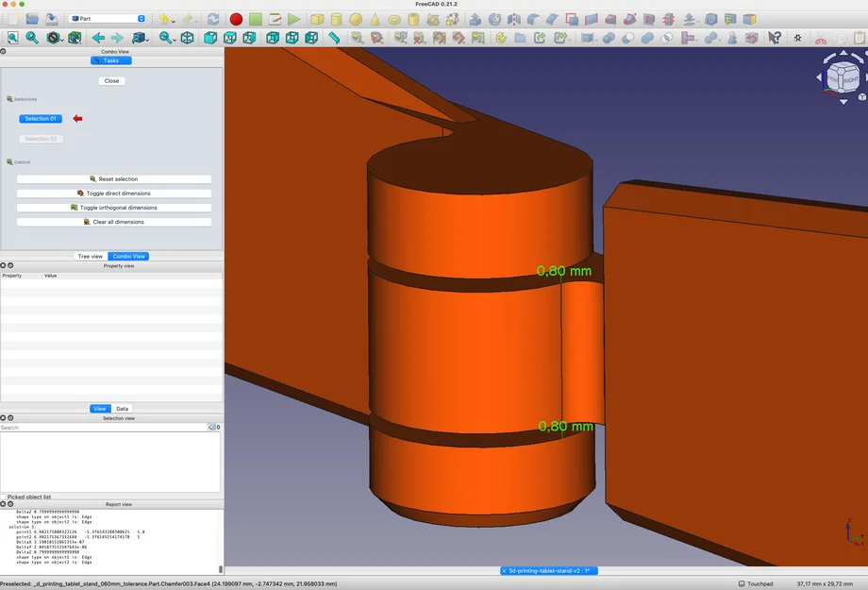
Task: Switch to the Tree view tab
Action: coord(91,256)
